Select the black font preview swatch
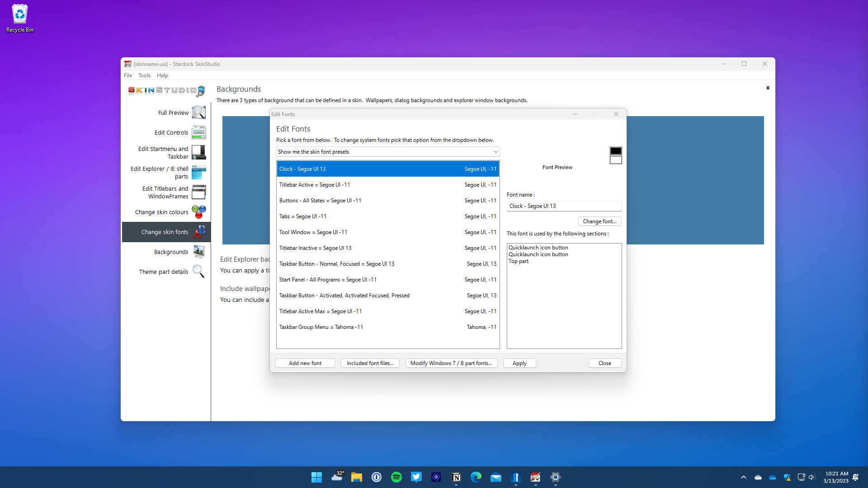 [x=616, y=150]
